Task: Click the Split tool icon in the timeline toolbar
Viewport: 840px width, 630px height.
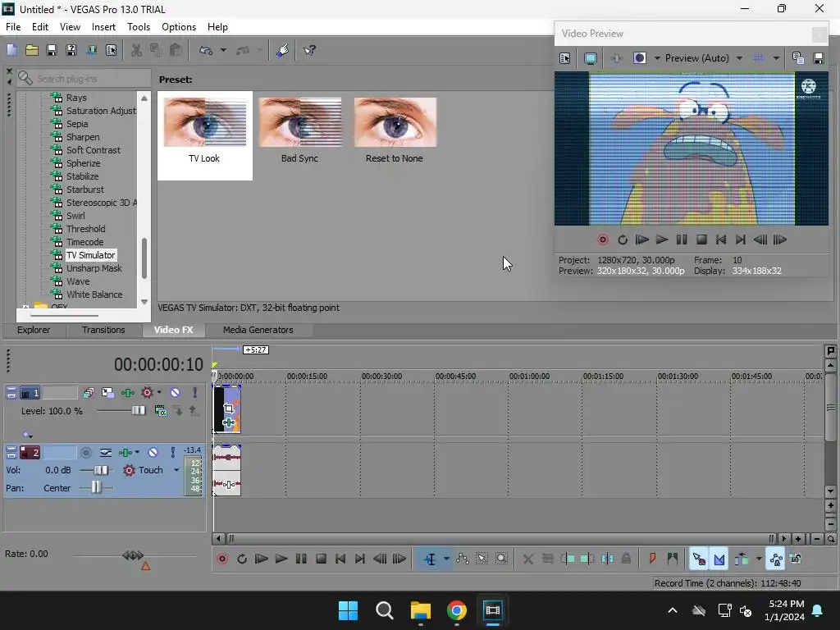Action: click(x=607, y=559)
